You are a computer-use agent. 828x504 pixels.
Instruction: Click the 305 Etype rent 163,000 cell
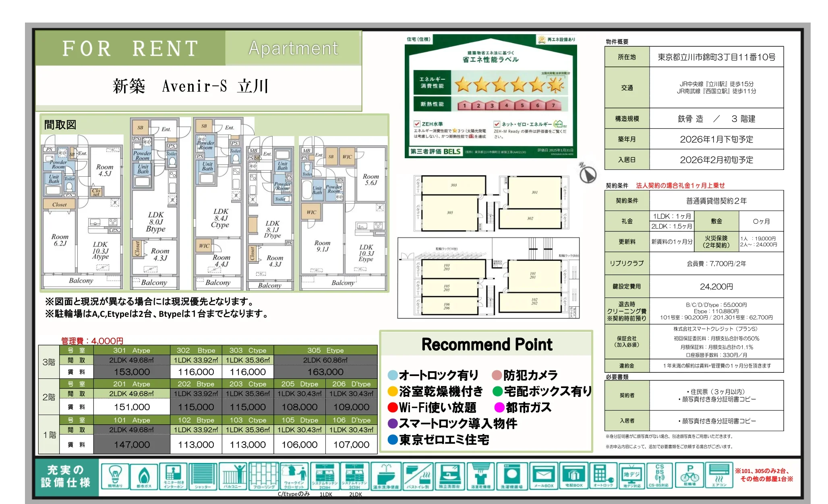point(325,372)
